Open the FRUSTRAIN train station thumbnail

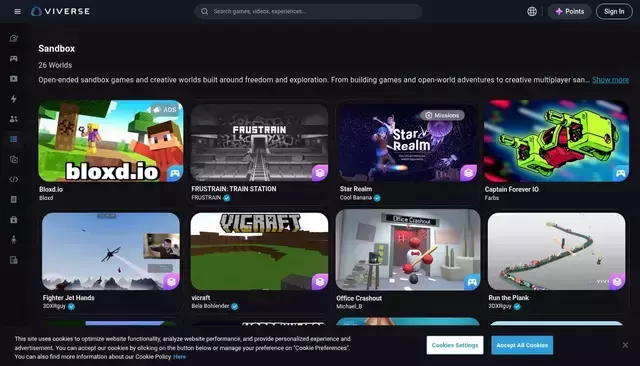click(259, 142)
